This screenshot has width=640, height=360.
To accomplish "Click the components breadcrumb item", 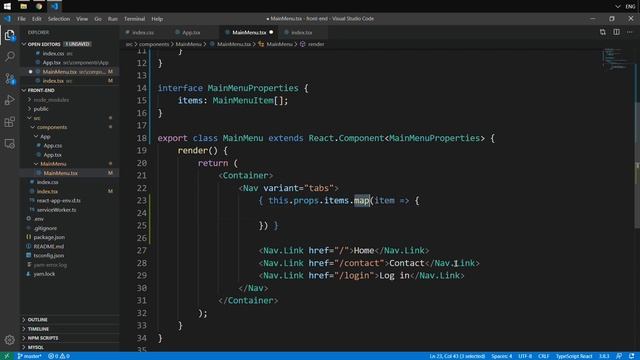I will pos(154,44).
